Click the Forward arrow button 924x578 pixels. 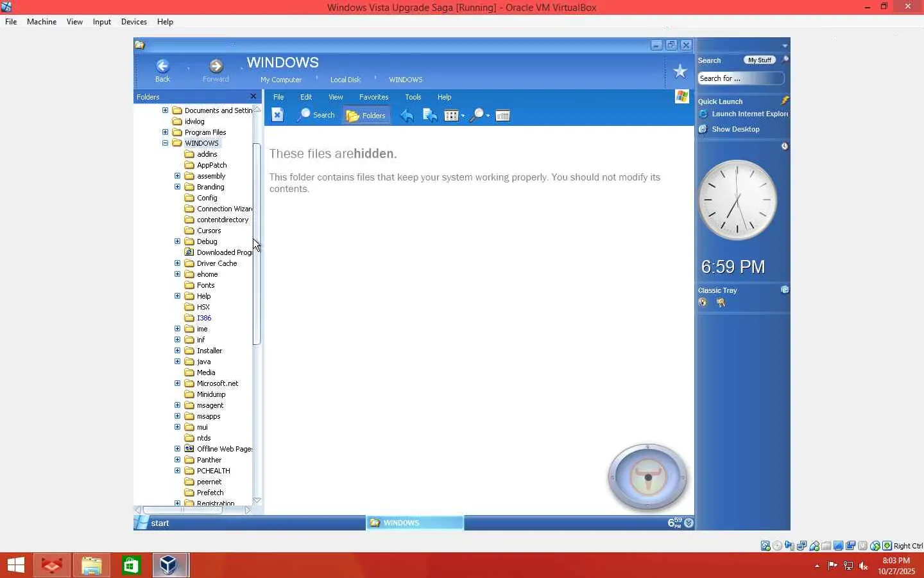point(216,71)
